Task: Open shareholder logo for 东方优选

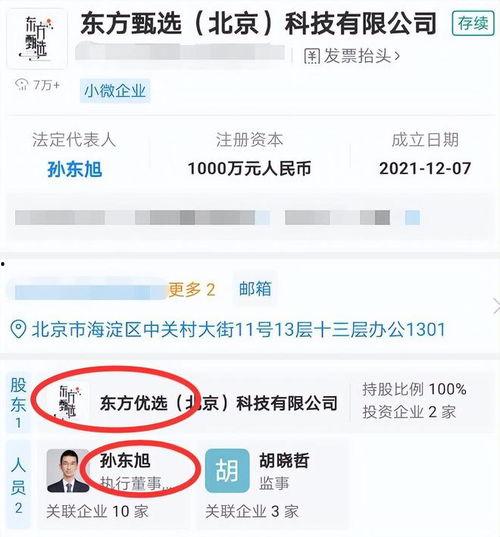Action: (x=68, y=402)
